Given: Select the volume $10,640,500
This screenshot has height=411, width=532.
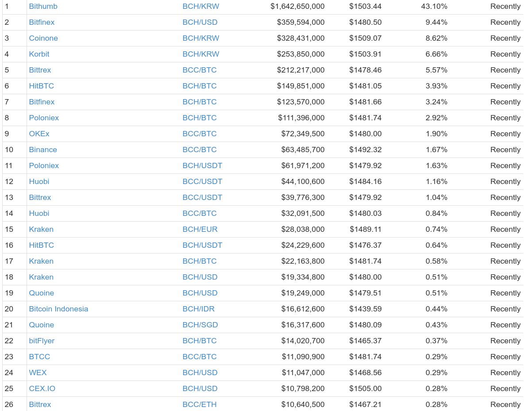Looking at the screenshot, I should click(303, 404).
